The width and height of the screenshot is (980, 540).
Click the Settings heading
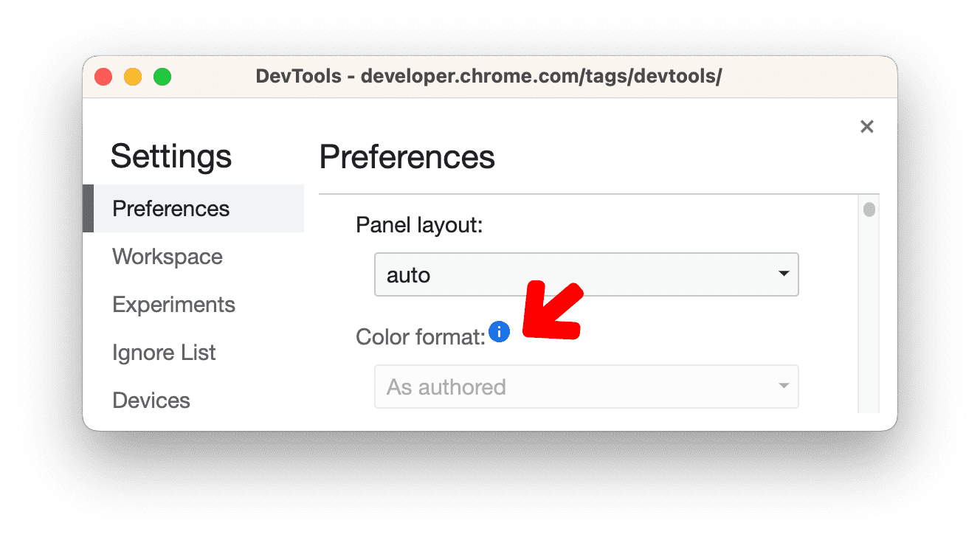point(170,156)
